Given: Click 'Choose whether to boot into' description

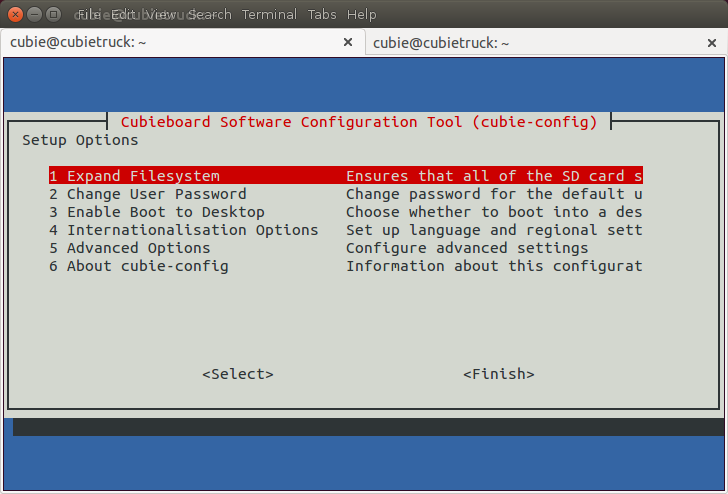Looking at the screenshot, I should pos(494,212).
